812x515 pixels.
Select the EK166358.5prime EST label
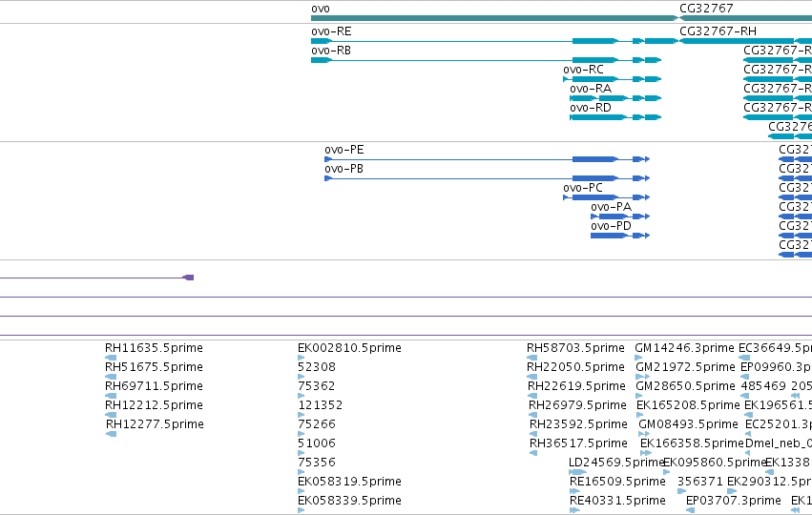coord(692,443)
